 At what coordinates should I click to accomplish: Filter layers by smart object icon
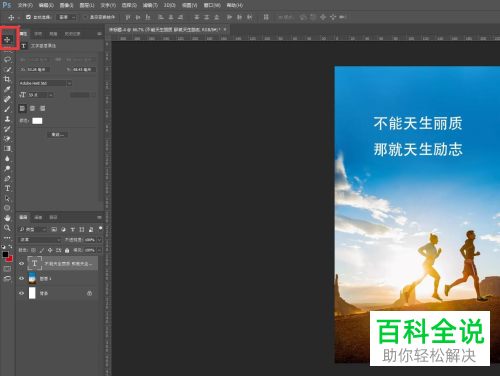(x=91, y=229)
